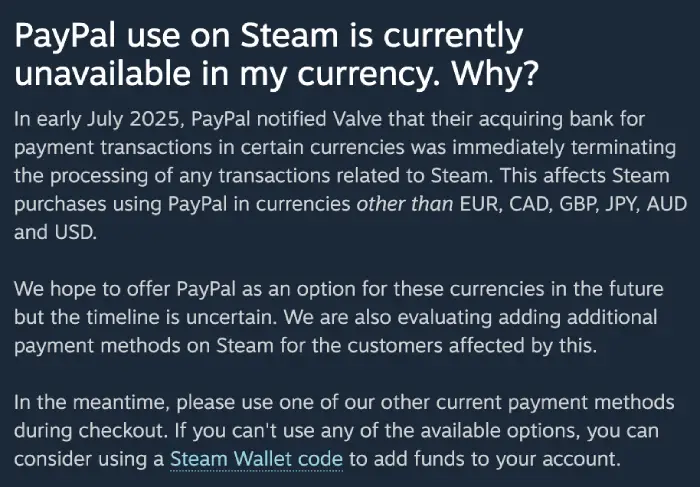This screenshot has width=700, height=487.
Task: Click the italic 'other than' text
Action: (404, 204)
